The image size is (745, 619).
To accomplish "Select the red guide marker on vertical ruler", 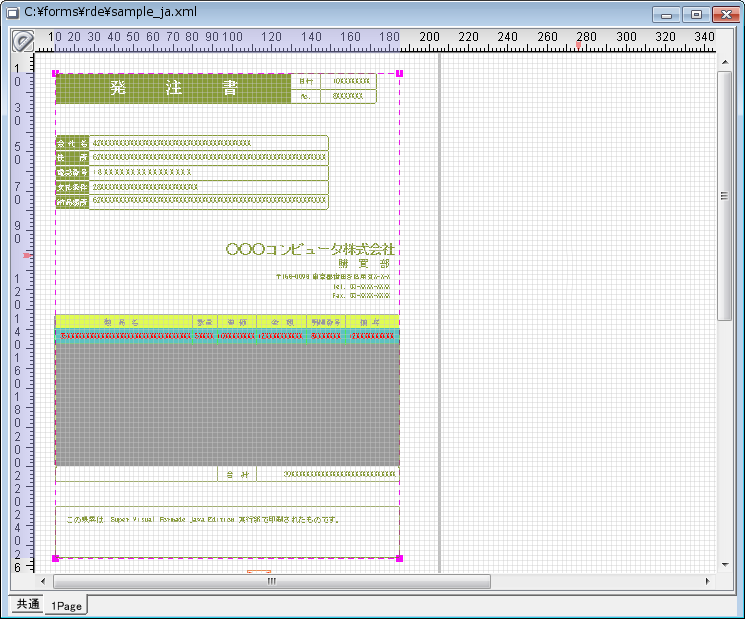I will click(28, 256).
